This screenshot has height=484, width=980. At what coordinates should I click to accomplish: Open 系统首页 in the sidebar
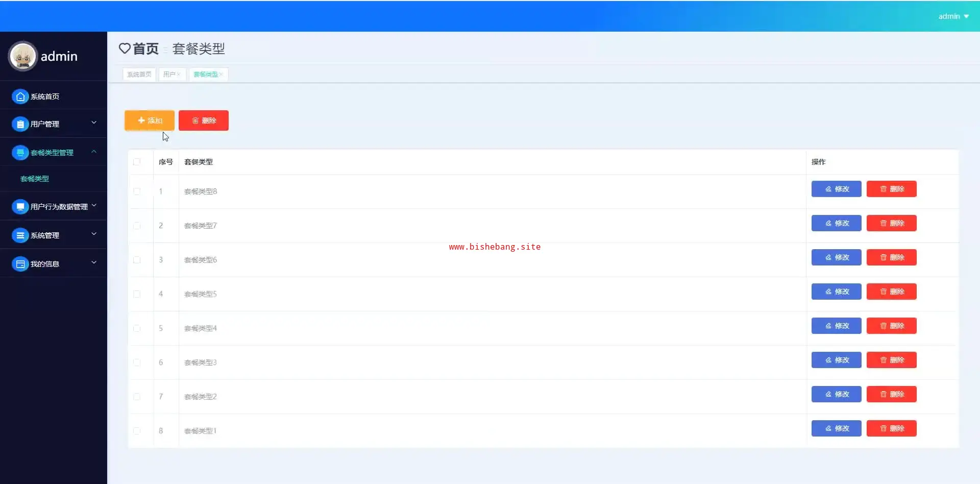(x=54, y=96)
